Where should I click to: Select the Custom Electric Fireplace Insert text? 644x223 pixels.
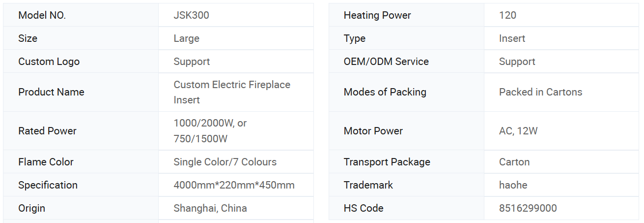click(231, 92)
